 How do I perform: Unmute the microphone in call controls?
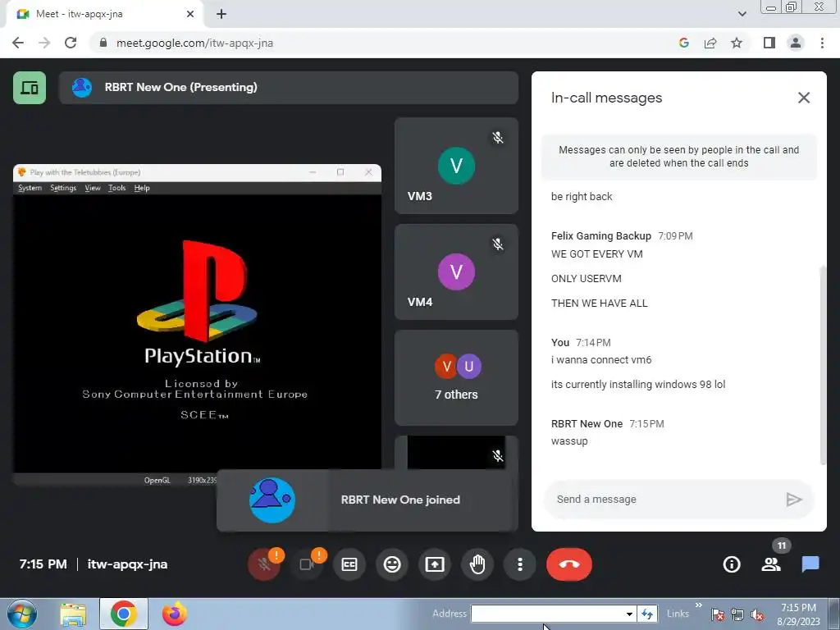[x=263, y=564]
